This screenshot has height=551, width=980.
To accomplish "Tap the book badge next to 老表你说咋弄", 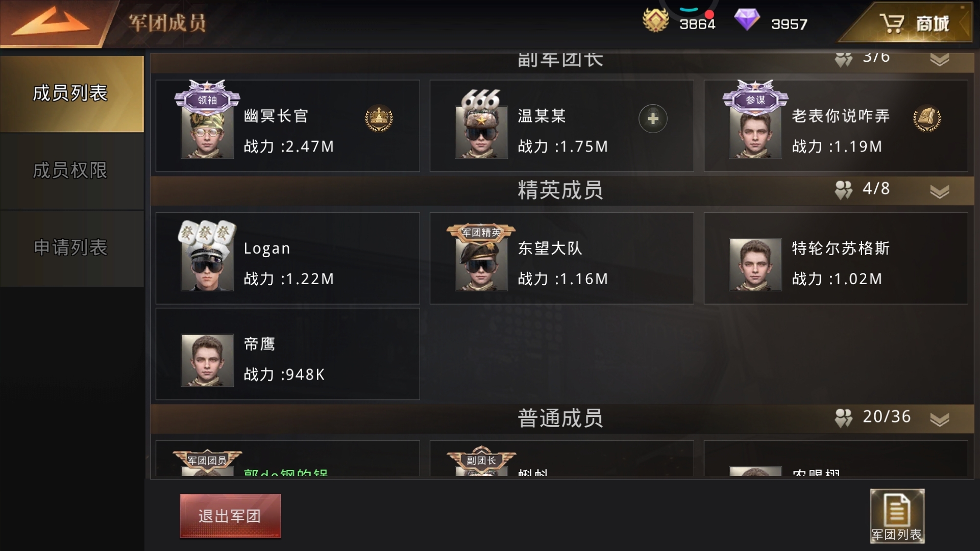I will point(927,118).
